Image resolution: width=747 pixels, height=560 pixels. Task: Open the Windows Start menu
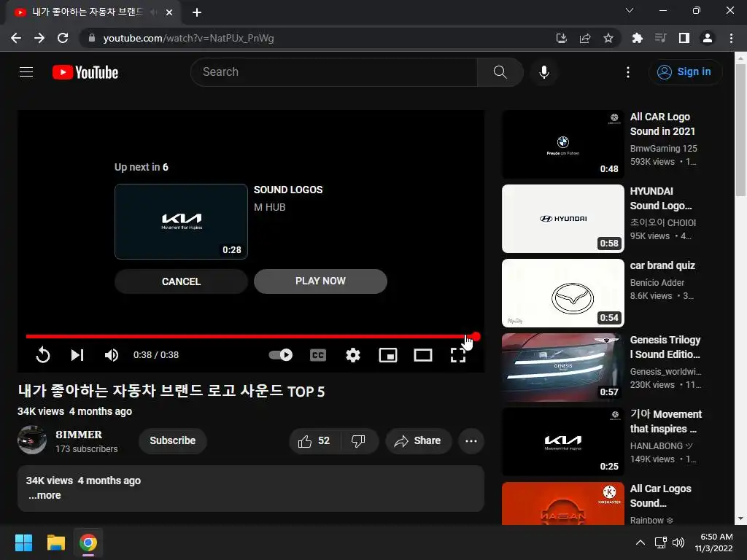23,542
